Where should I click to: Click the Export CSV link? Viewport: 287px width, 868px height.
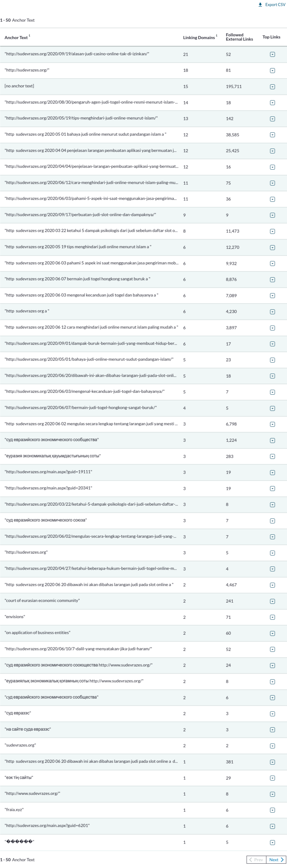pos(275,5)
